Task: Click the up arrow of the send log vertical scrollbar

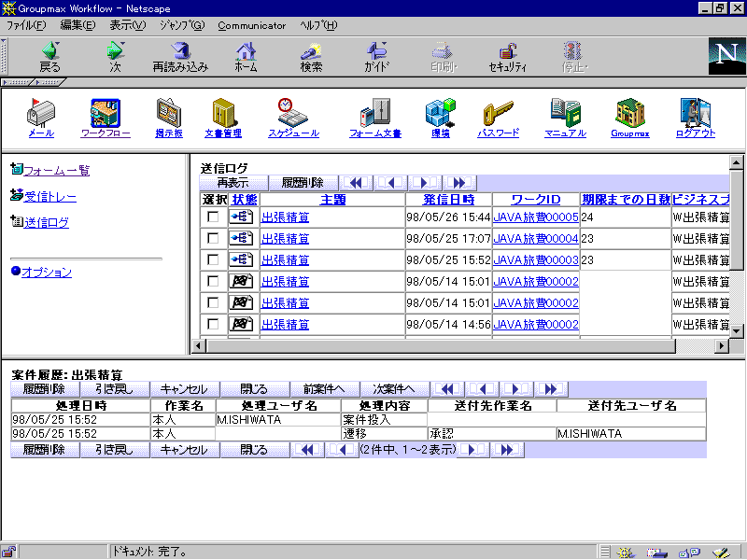Action: pos(737,162)
